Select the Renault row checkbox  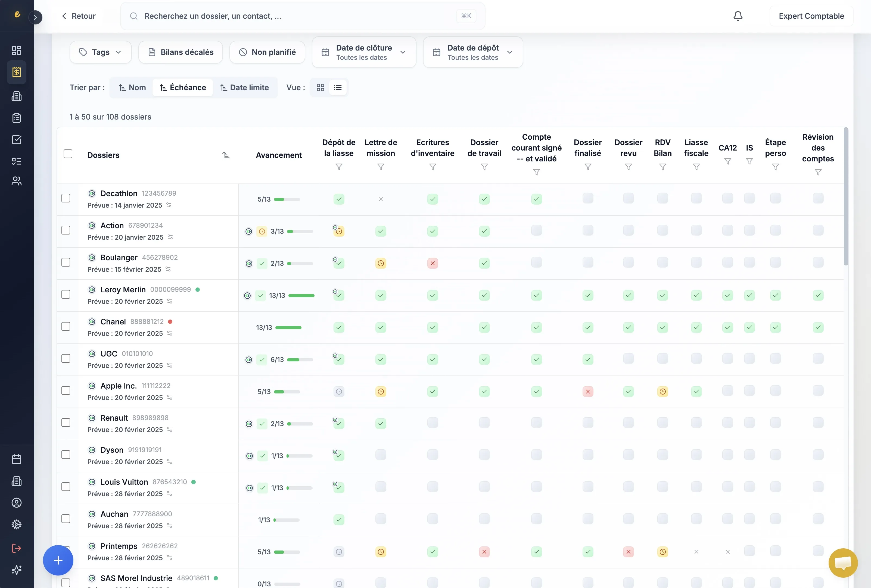point(66,423)
